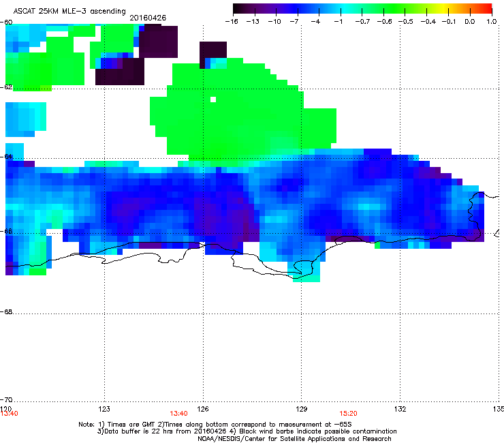Click the red 13:40 label near 126
Image resolution: width=504 pixels, height=443 pixels.
(x=178, y=414)
